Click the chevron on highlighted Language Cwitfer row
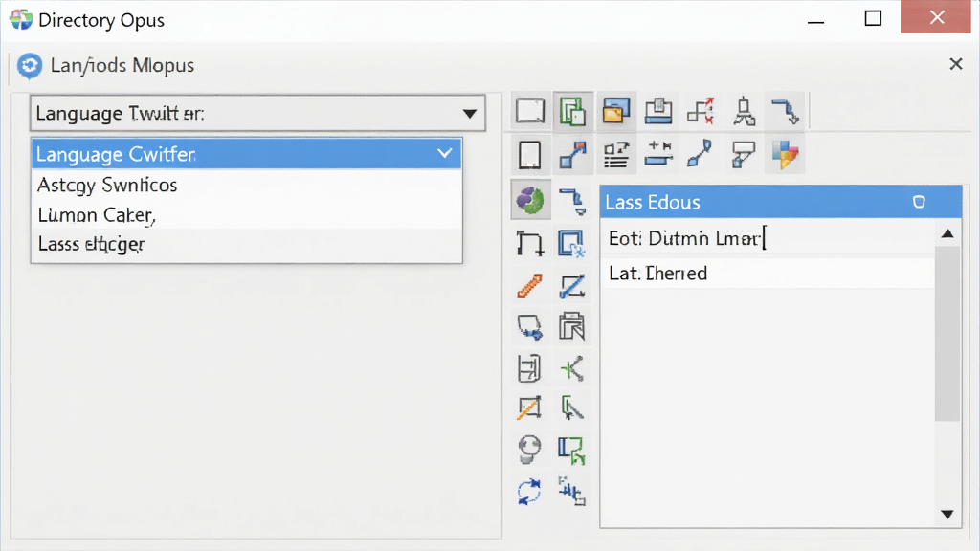The image size is (980, 551). click(x=444, y=153)
